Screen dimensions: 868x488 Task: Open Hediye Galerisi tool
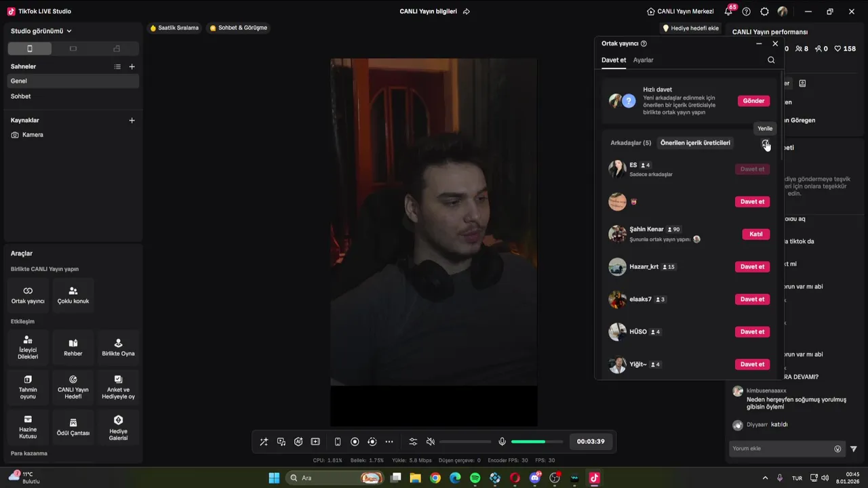118,427
